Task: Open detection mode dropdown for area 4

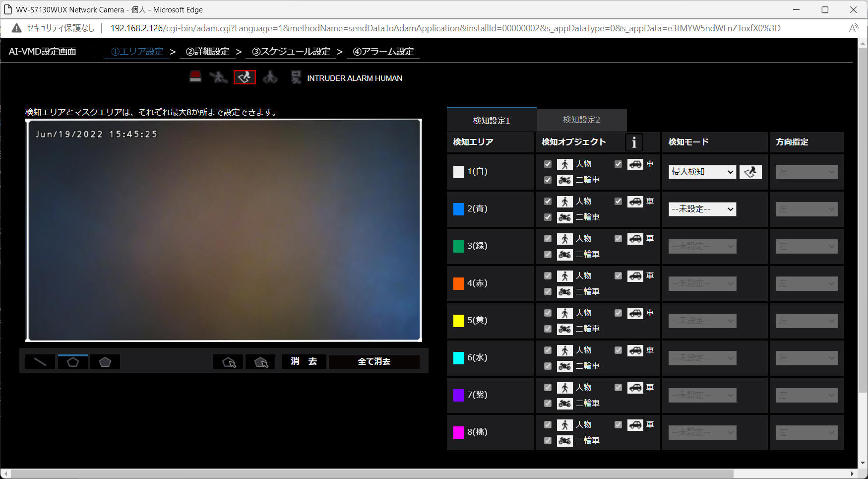Action: click(702, 283)
